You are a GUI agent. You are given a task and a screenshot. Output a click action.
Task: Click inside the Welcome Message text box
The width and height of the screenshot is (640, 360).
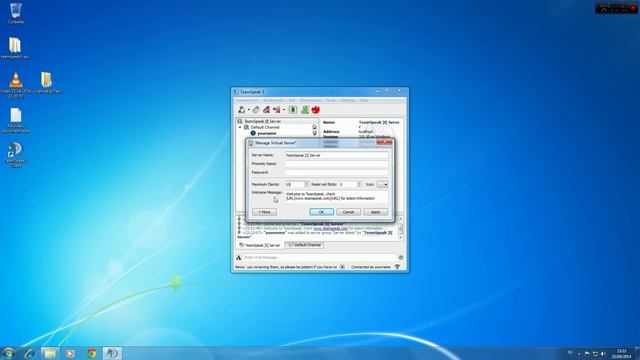336,196
